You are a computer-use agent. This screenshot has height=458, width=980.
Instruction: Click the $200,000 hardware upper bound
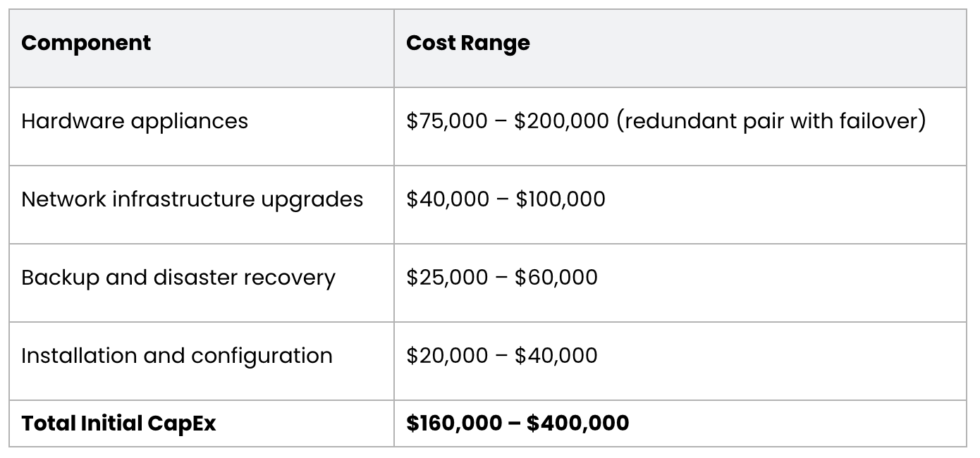(x=561, y=121)
